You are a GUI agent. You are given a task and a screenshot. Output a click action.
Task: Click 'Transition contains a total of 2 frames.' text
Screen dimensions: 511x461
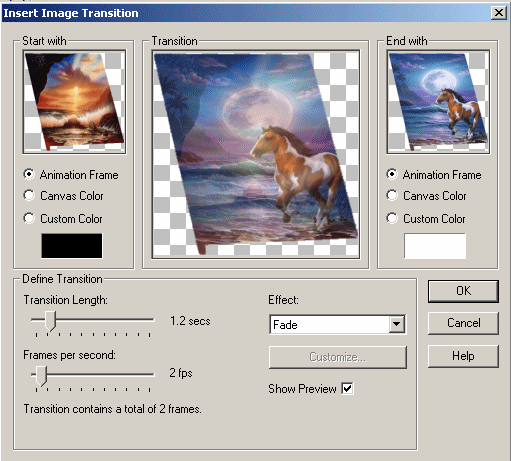click(112, 409)
